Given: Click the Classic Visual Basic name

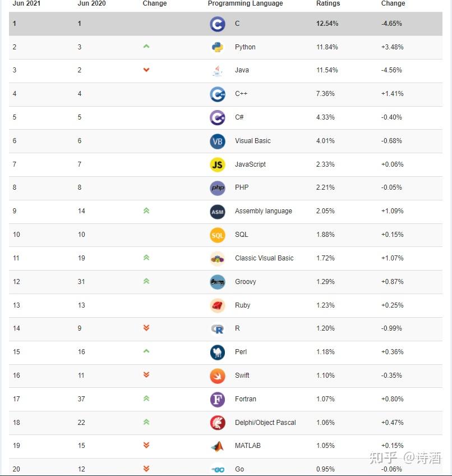Looking at the screenshot, I should pyautogui.click(x=264, y=258).
